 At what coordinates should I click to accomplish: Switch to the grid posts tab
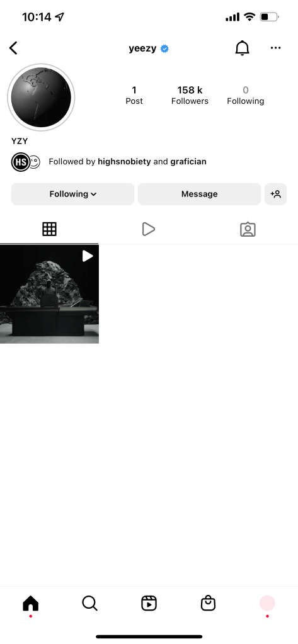coord(49,229)
